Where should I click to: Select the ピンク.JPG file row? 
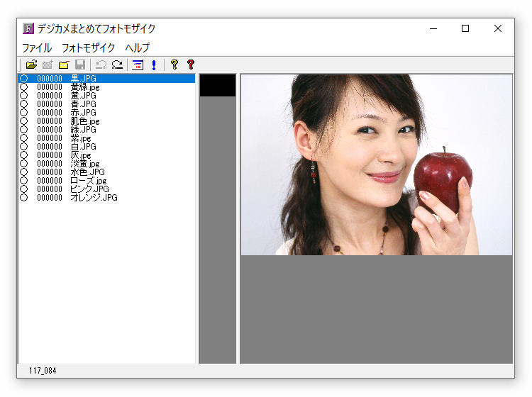[107, 189]
